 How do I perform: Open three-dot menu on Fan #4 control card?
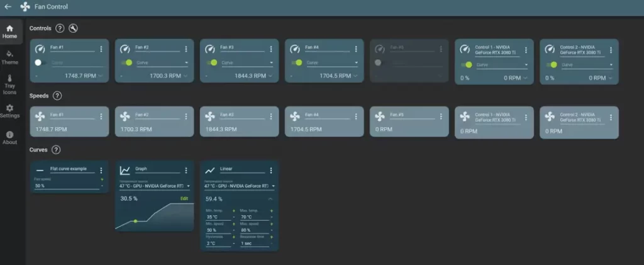click(356, 49)
